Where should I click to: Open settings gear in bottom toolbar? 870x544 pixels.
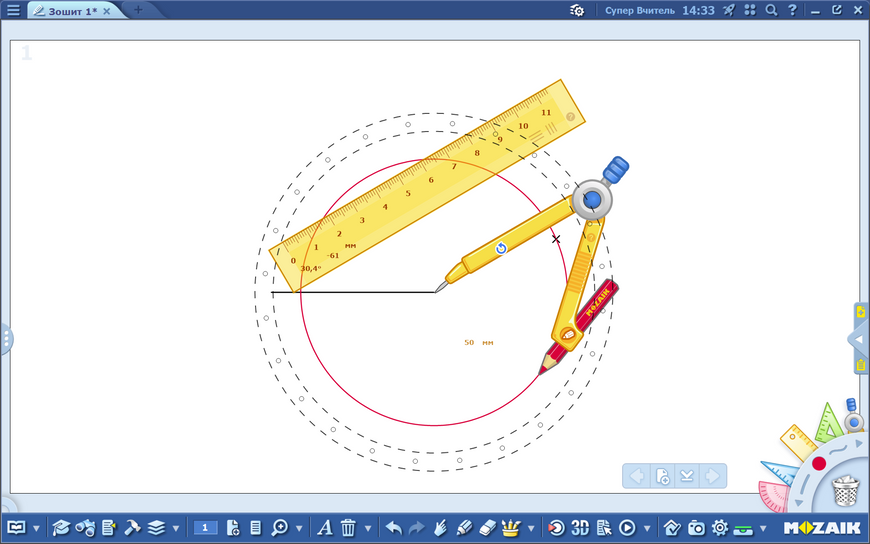click(720, 527)
